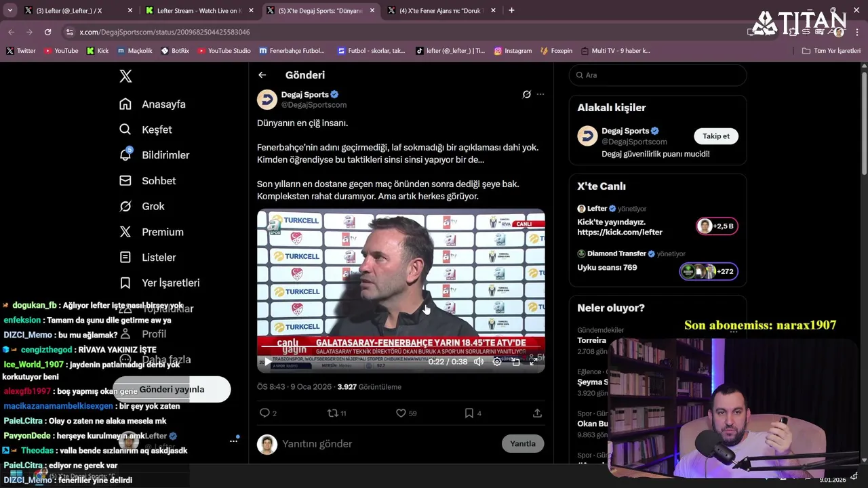868x488 pixels.
Task: View site information icon in address bar
Action: (69, 32)
